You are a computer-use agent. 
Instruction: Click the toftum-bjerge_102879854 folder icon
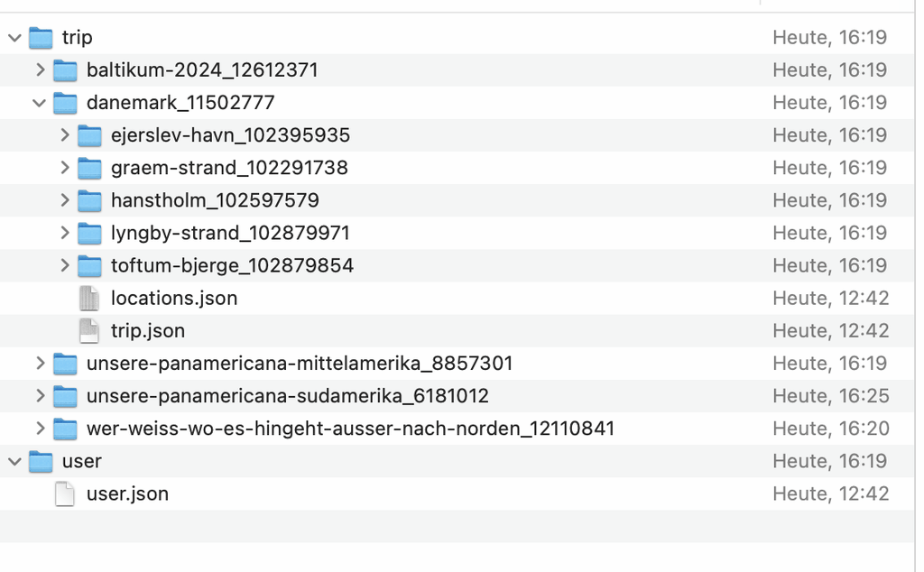(89, 265)
